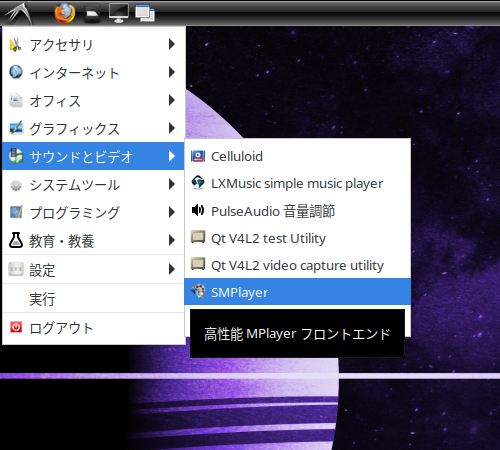This screenshot has height=450, width=500.
Task: Click the インターネット label
Action: (74, 73)
